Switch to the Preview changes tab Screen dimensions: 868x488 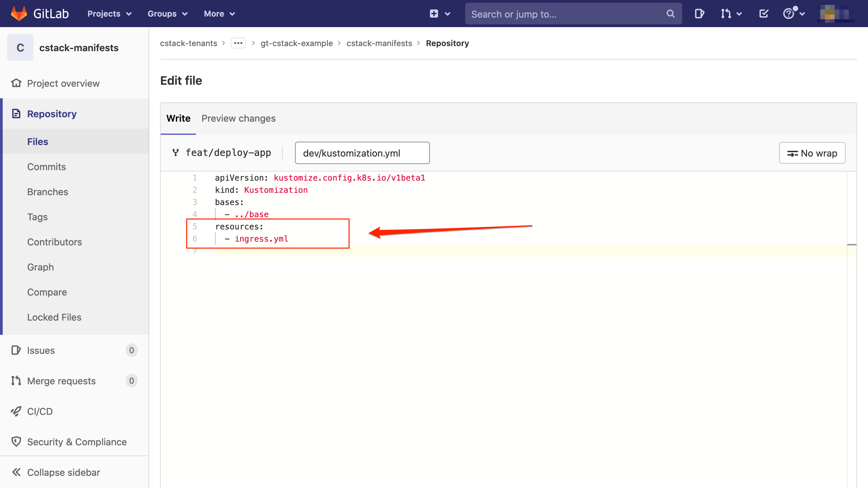(238, 118)
